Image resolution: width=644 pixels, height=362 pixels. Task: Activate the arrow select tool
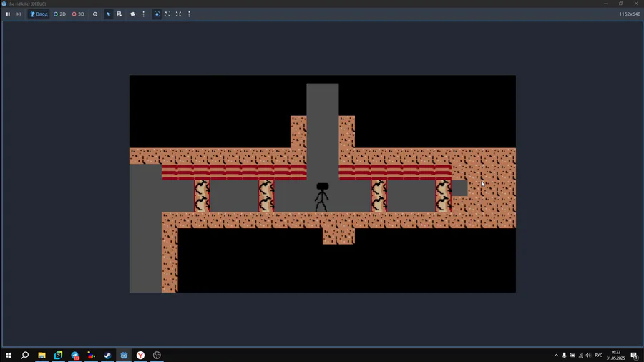pos(109,14)
